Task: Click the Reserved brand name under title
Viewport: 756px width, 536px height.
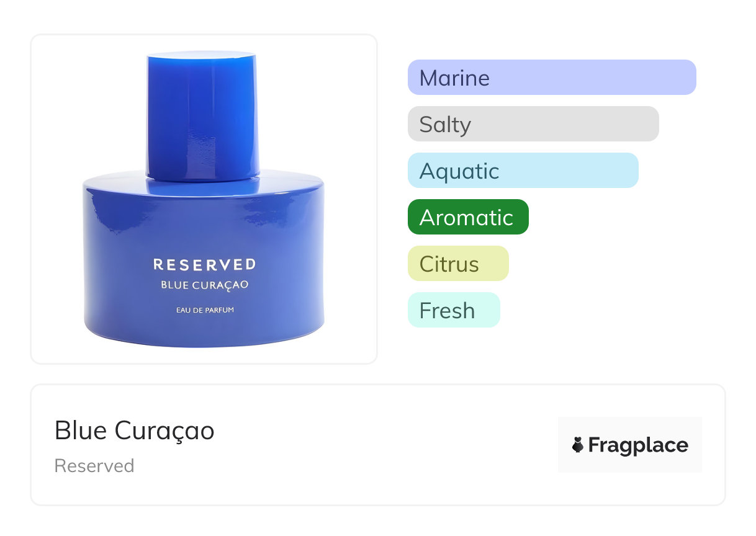Action: 94,466
